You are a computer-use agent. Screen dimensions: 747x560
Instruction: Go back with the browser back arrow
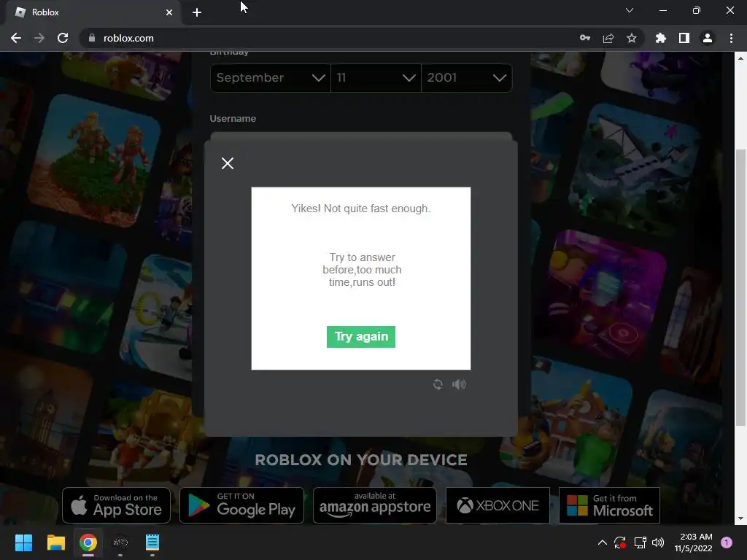tap(16, 38)
